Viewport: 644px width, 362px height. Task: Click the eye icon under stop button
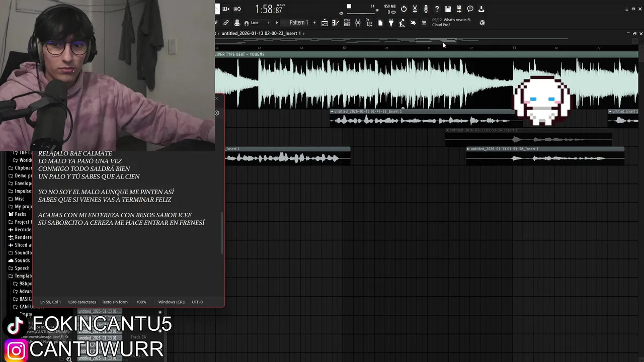point(341,13)
